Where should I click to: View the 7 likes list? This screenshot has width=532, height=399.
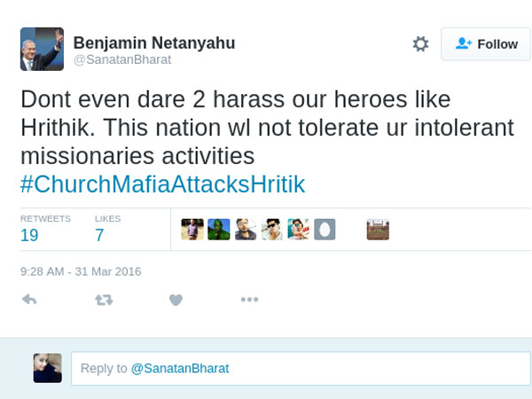tap(99, 235)
